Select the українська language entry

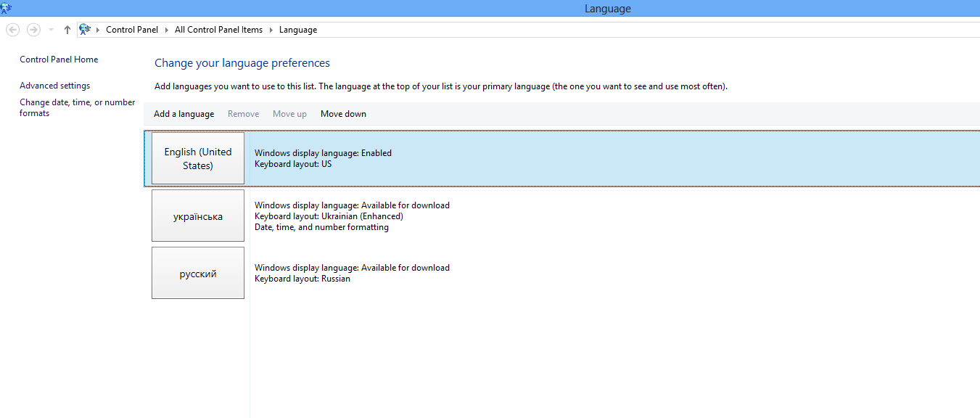pos(198,216)
